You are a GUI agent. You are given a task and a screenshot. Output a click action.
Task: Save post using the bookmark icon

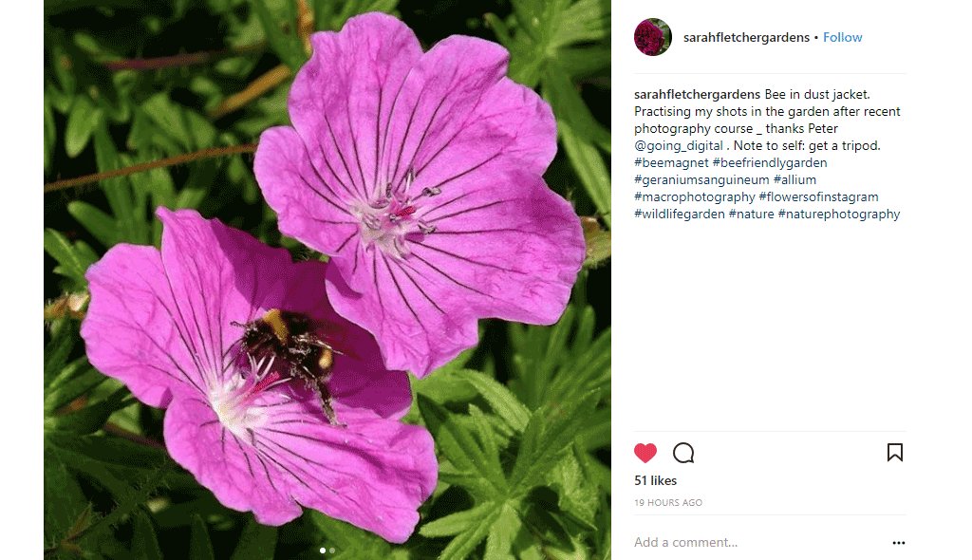[894, 452]
